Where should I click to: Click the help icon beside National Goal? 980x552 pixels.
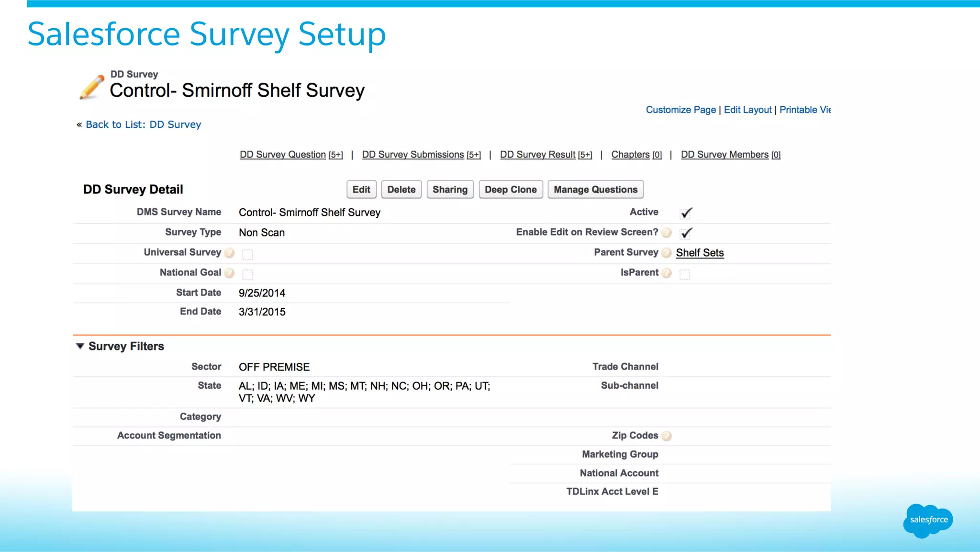[x=229, y=273]
